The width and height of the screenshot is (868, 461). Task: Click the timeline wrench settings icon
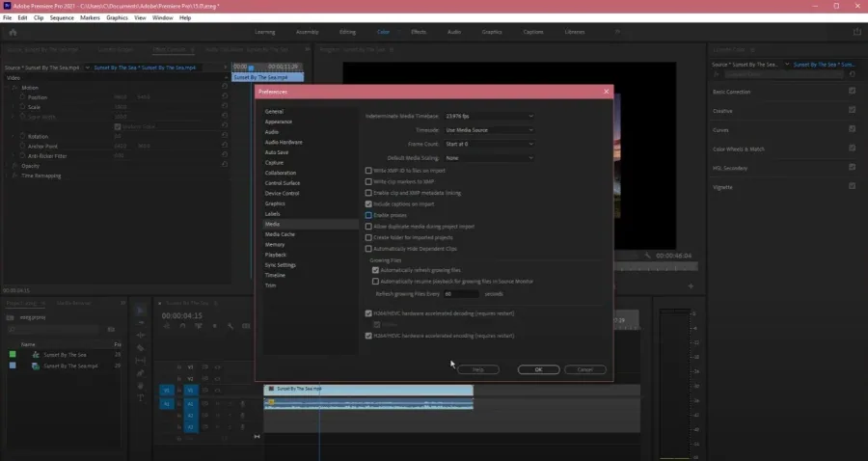point(231,326)
